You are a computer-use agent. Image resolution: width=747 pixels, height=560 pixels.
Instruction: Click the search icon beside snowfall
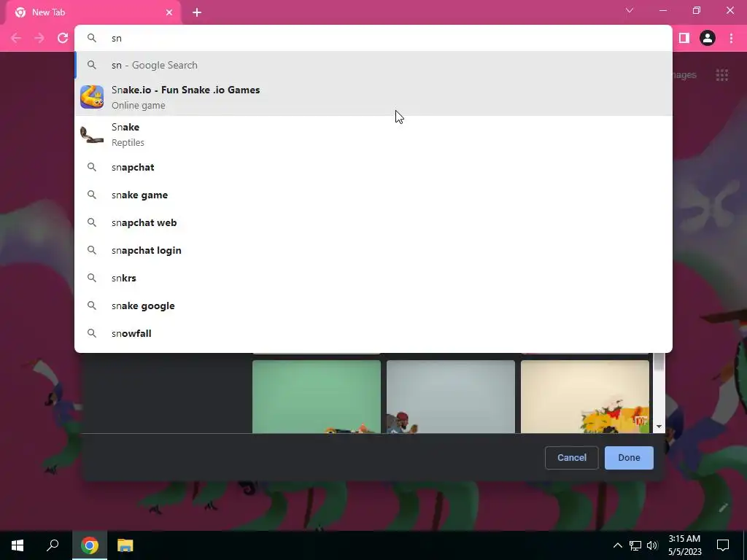point(92,333)
